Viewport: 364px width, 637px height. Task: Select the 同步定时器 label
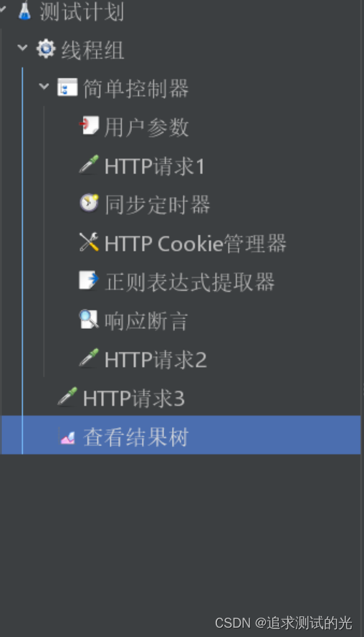[158, 204]
